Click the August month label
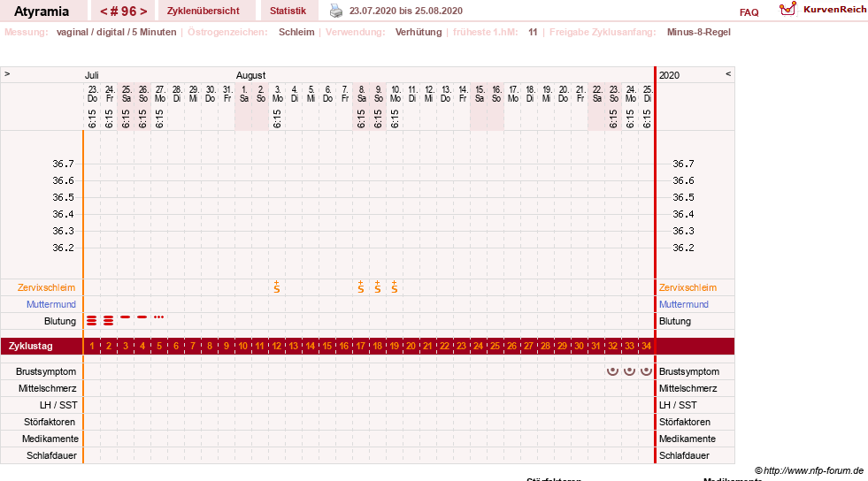This screenshot has height=481, width=868. coord(250,75)
